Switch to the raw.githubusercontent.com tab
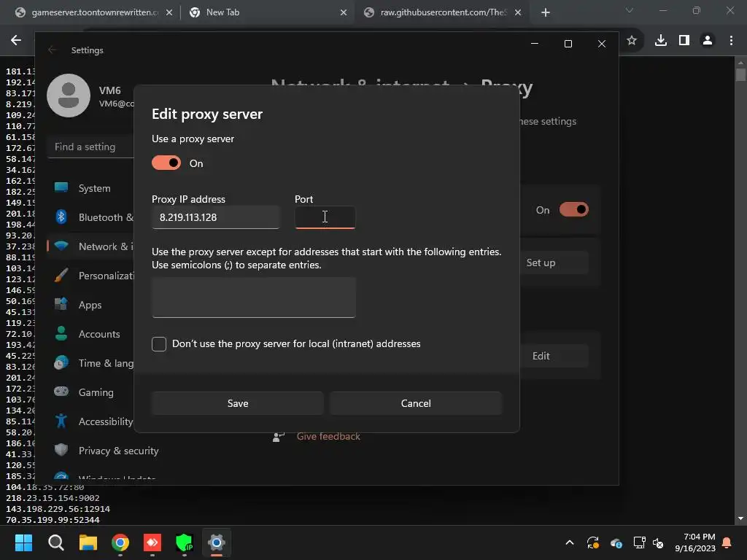The image size is (747, 560). (x=443, y=12)
